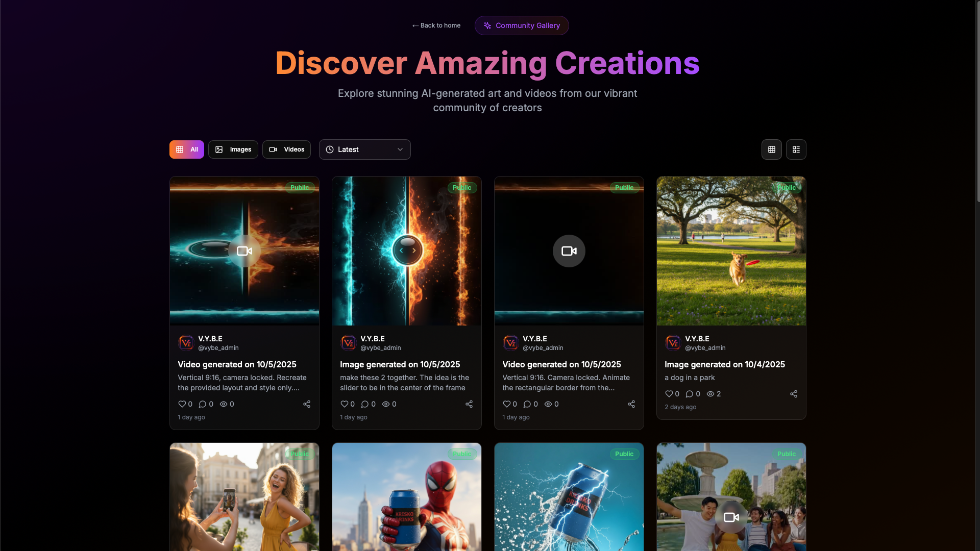Filter gallery to Images only
The height and width of the screenshot is (551, 980).
(x=233, y=149)
